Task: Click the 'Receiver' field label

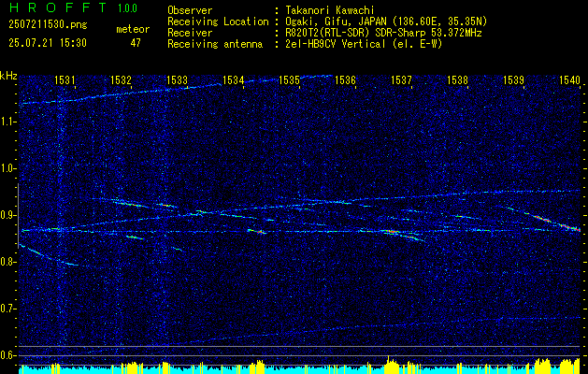Action: 190,33
